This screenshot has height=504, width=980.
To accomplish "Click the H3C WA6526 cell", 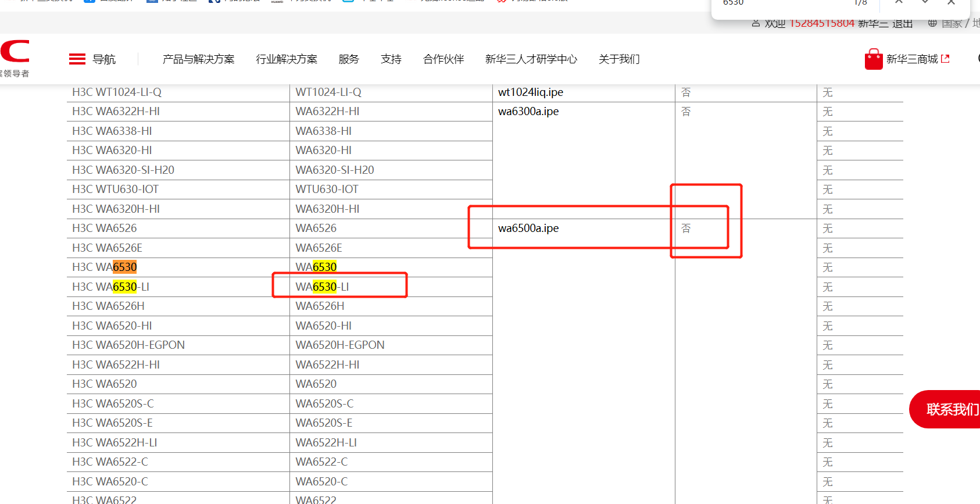I will [x=105, y=228].
